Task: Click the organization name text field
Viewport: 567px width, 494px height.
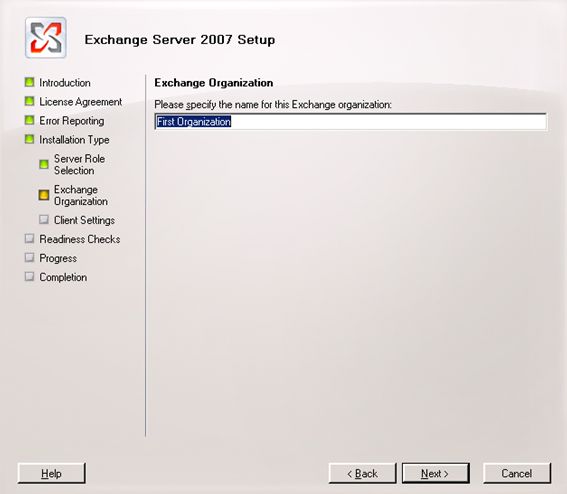Action: (x=350, y=122)
